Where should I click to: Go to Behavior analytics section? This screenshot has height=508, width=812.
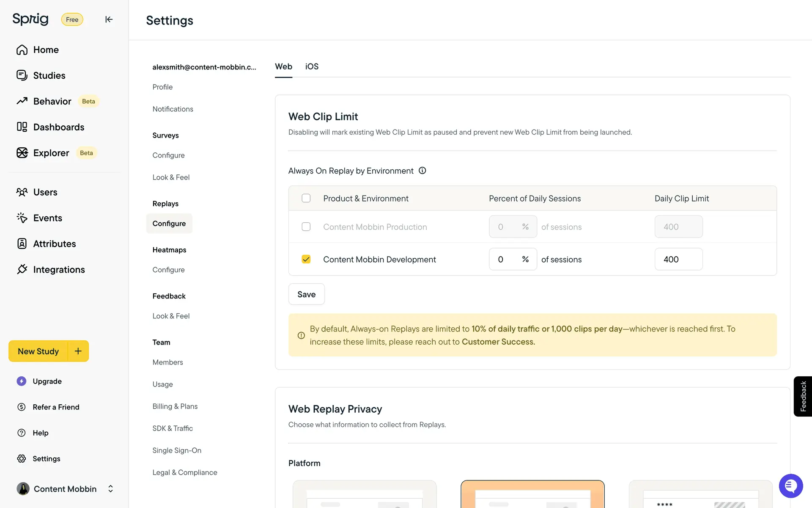pyautogui.click(x=52, y=101)
